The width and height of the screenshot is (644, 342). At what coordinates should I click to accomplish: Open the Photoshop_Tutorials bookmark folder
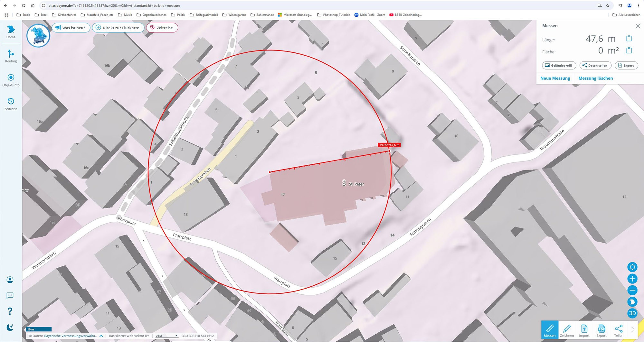point(334,15)
